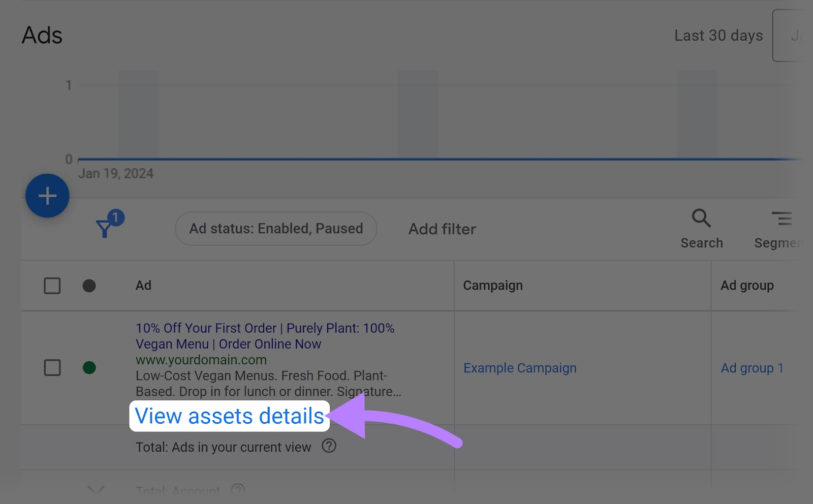
Task: Click the status dot in the header row
Action: [89, 286]
